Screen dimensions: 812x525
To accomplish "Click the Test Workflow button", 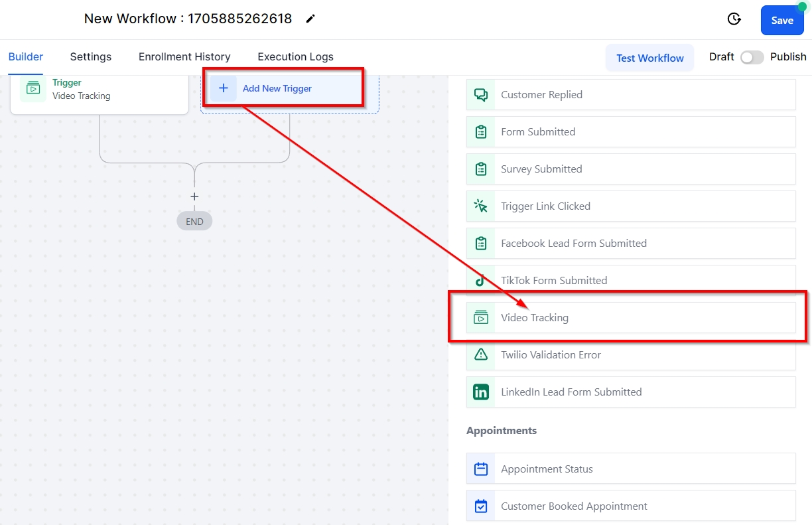I will (x=649, y=58).
